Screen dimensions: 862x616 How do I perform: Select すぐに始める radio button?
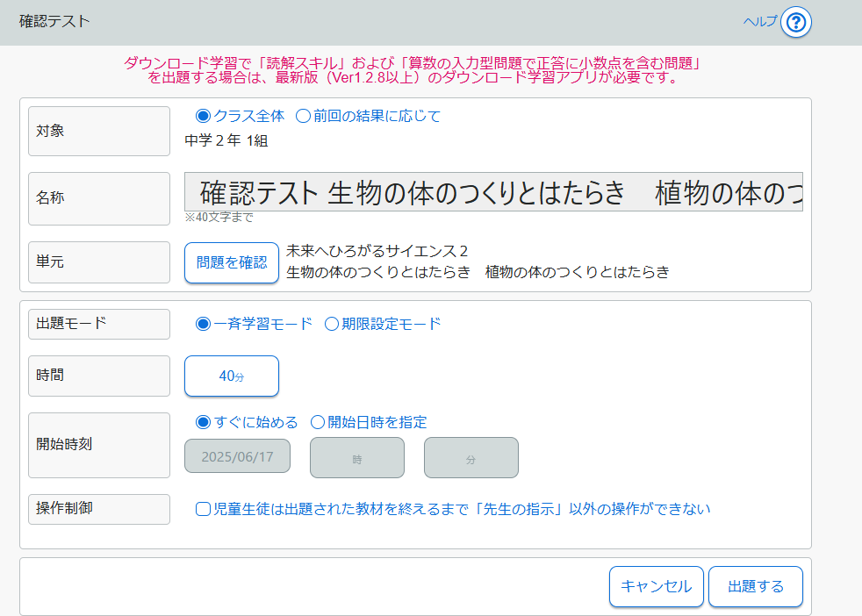(204, 422)
